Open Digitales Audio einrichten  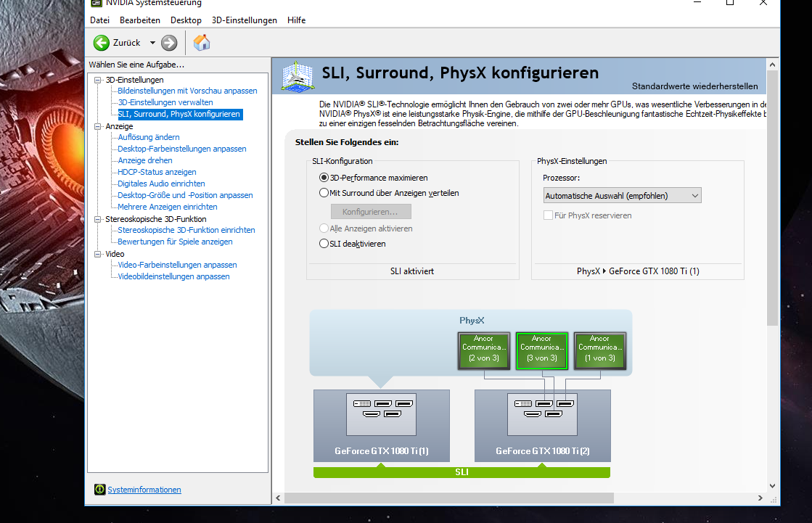click(161, 184)
